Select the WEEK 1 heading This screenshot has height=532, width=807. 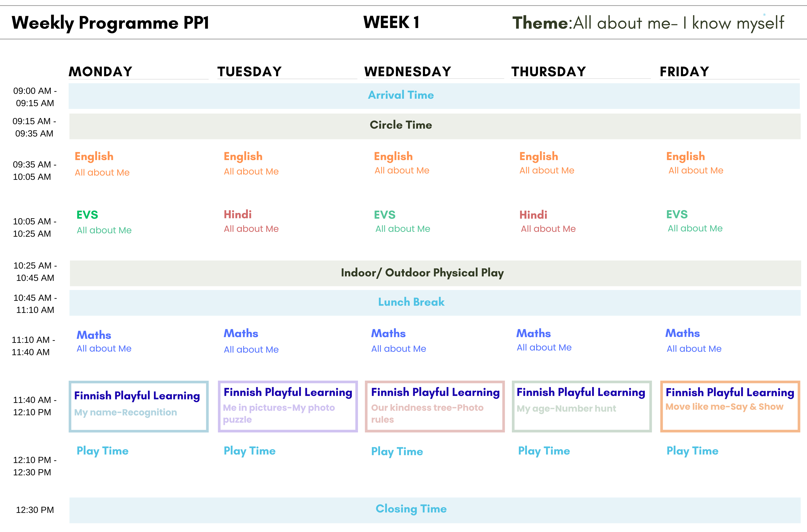[391, 23]
